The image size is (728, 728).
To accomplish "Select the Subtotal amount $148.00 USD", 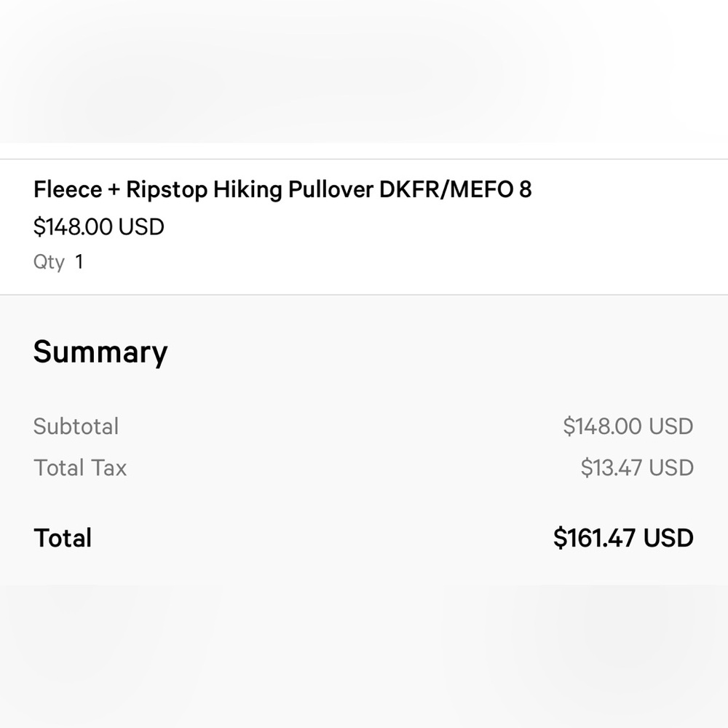I will point(628,426).
